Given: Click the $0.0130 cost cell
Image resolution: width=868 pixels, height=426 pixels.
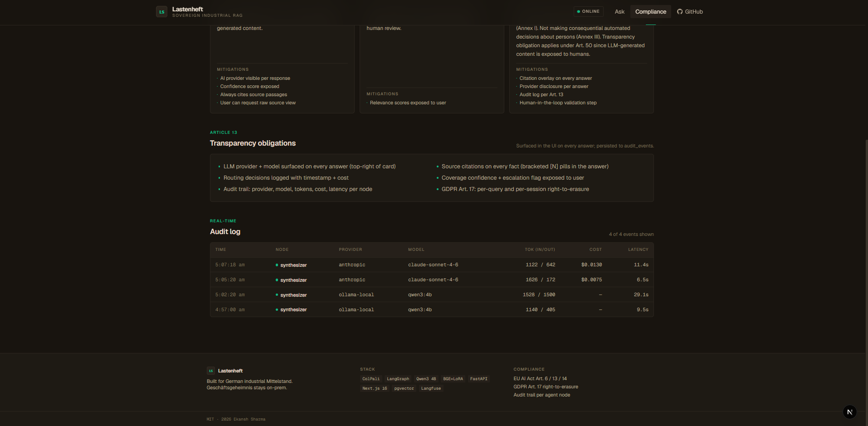Looking at the screenshot, I should pyautogui.click(x=591, y=265).
